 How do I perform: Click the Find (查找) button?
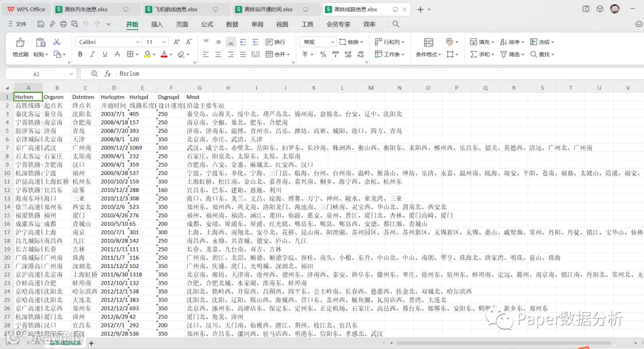coord(541,54)
